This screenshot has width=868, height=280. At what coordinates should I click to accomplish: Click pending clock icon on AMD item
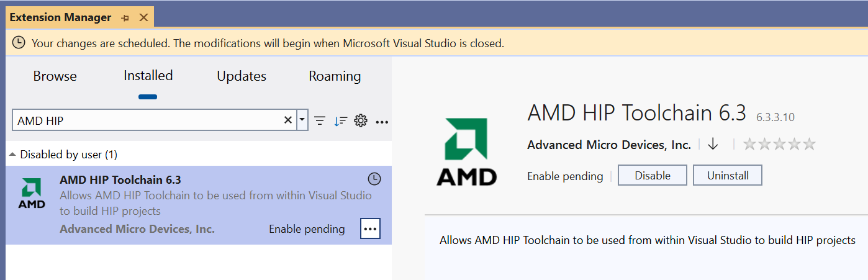point(374,179)
